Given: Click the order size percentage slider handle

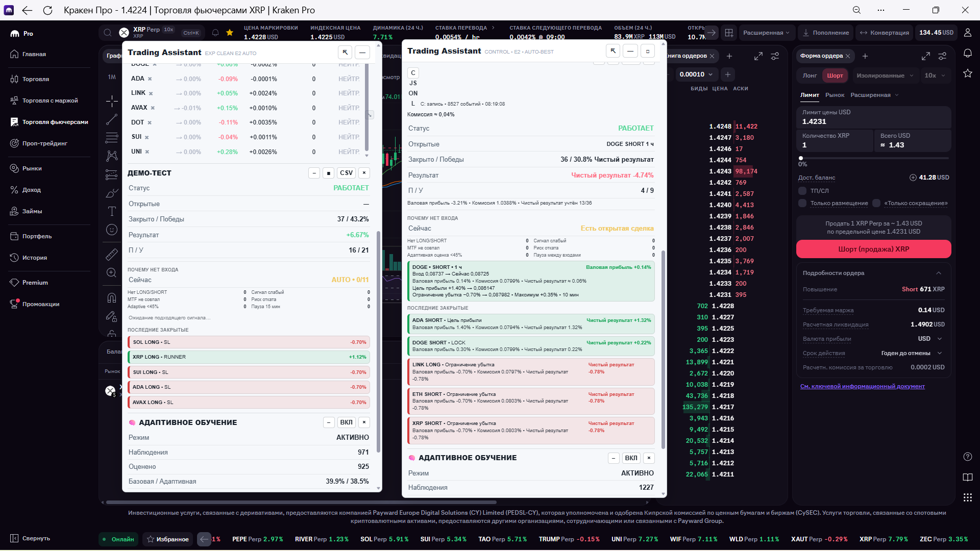Looking at the screenshot, I should pyautogui.click(x=800, y=158).
